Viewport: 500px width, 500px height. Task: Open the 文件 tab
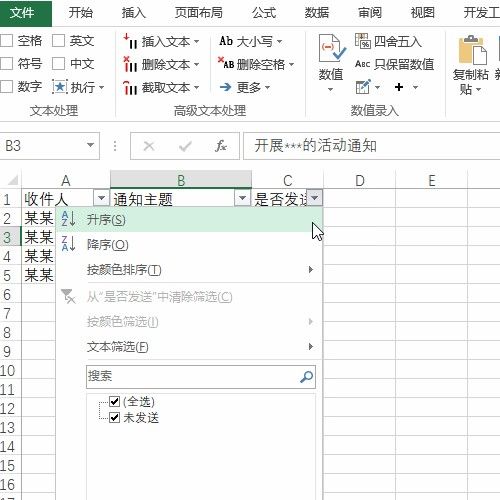[x=23, y=13]
